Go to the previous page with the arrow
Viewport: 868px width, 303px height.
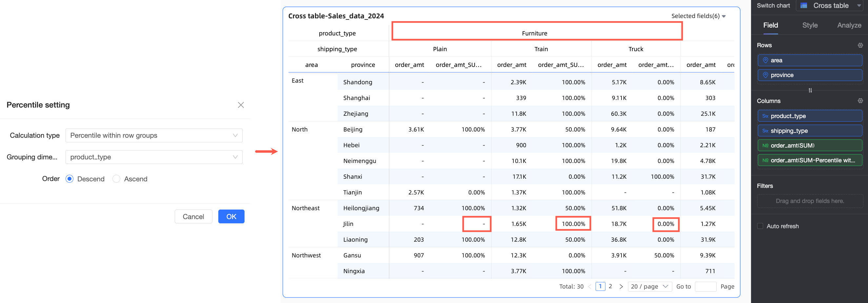590,287
